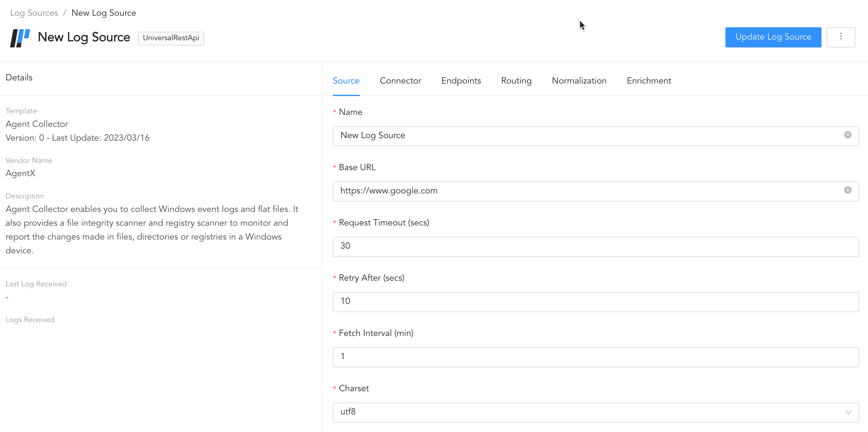Edit the Request Timeout value field
Screen dimensions: 868x432
(x=595, y=246)
